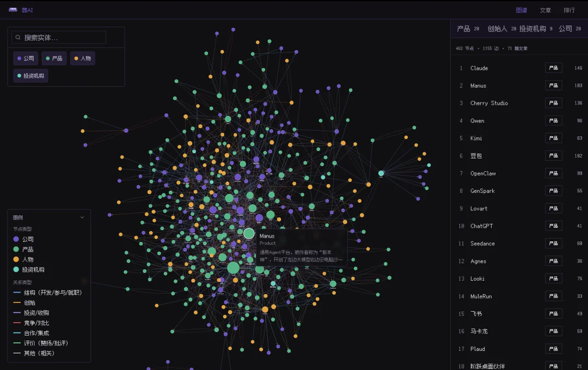
Task: Switch to the 文章 tab
Action: (x=545, y=10)
